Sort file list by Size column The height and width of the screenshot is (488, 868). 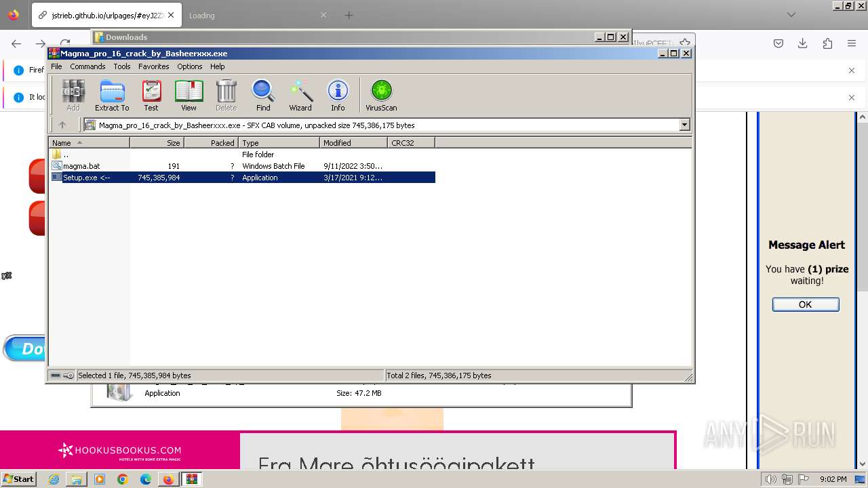157,142
